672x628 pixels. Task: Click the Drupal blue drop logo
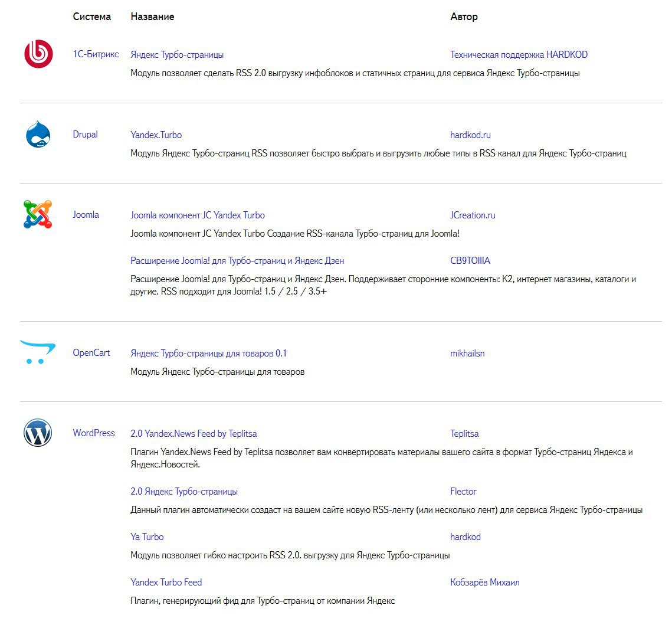(38, 134)
